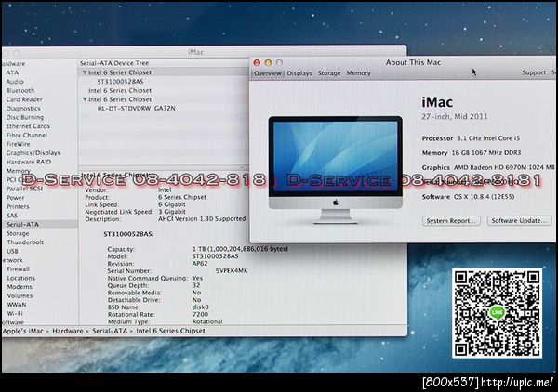Click the serial number value 9VPEK4MK
The image size is (558, 392).
pos(232,271)
